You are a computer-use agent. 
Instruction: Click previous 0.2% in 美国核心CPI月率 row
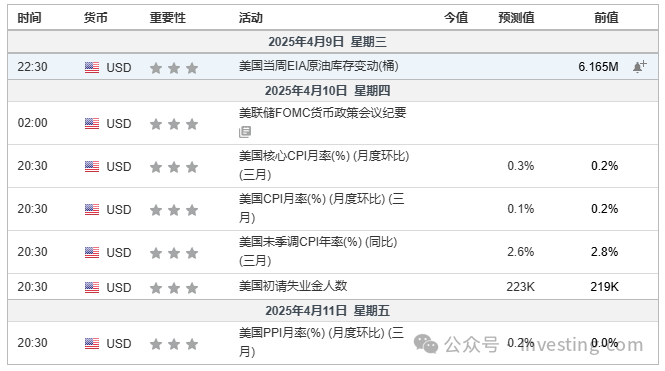point(605,166)
